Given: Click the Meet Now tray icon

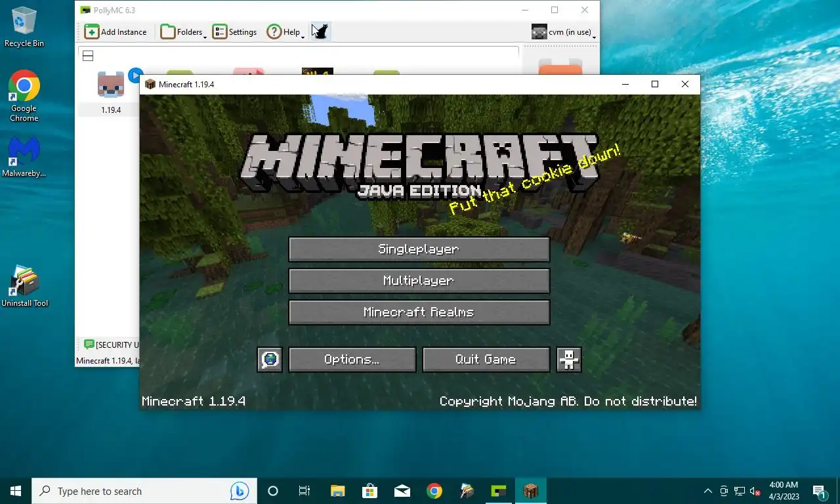Looking at the screenshot, I should point(724,491).
